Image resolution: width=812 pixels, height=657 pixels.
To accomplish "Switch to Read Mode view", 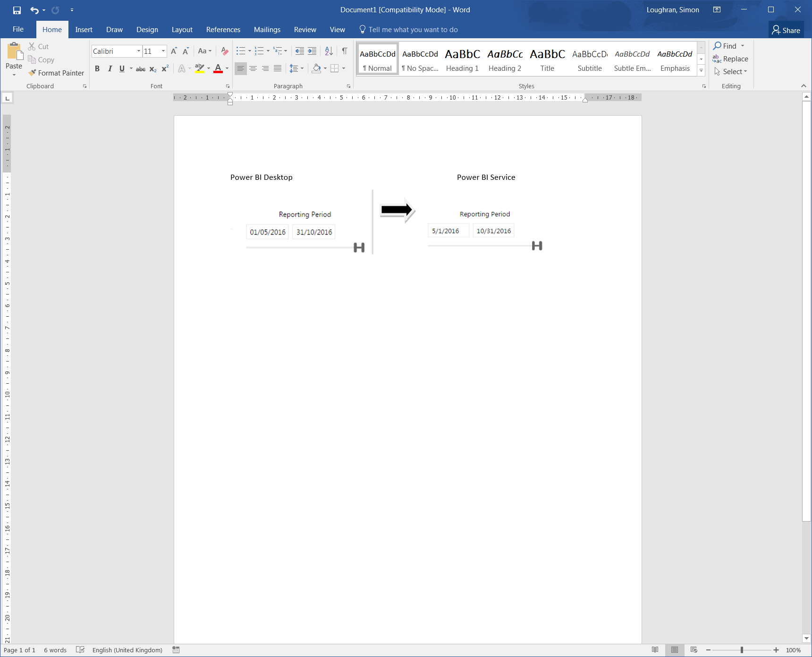I will click(655, 650).
